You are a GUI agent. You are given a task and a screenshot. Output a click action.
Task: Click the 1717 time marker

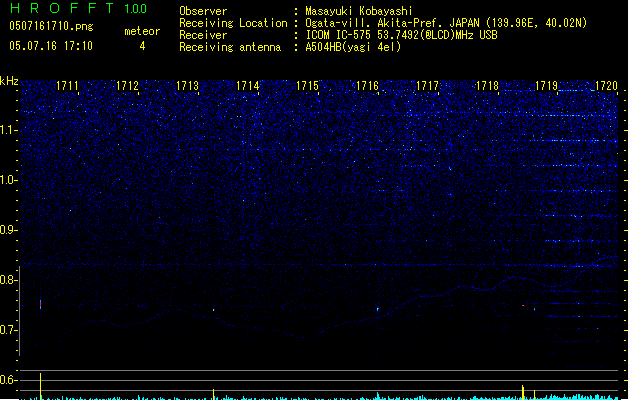(427, 86)
